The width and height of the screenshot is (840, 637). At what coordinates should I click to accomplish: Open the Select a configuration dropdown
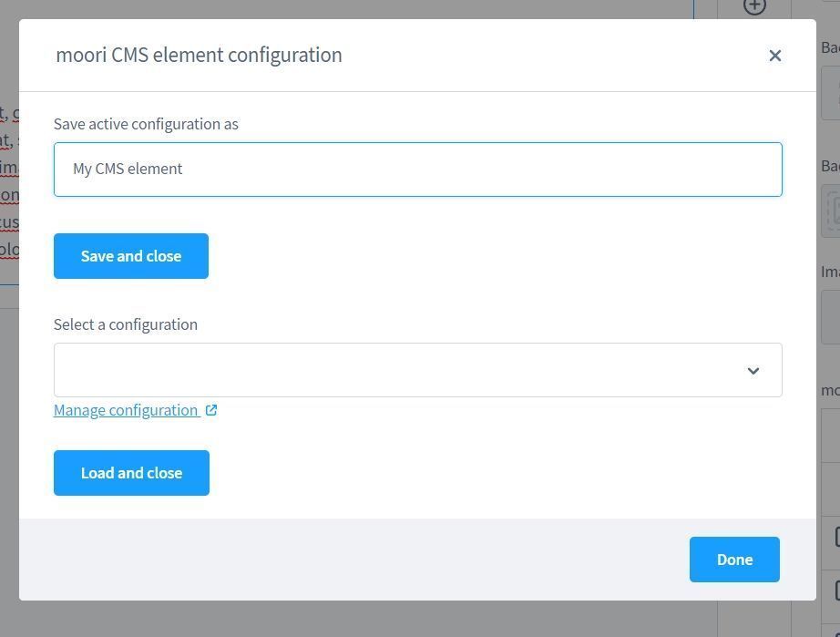[401, 370]
